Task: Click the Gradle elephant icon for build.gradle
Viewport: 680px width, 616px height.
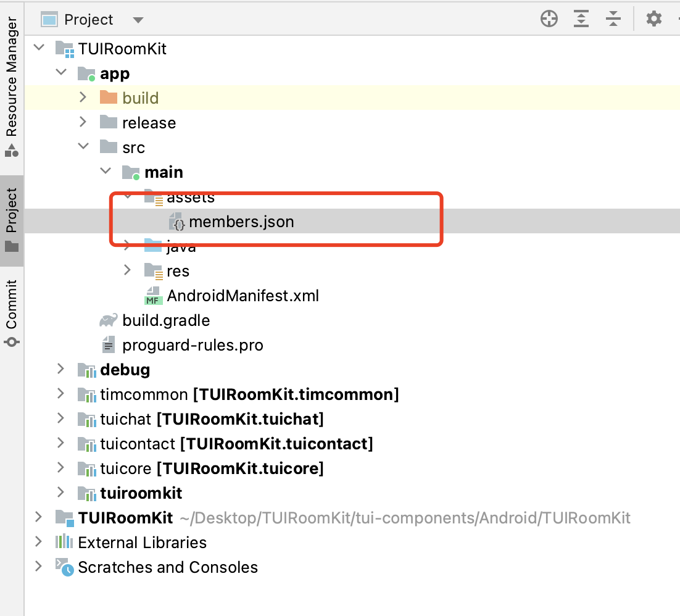Action: coord(109,320)
